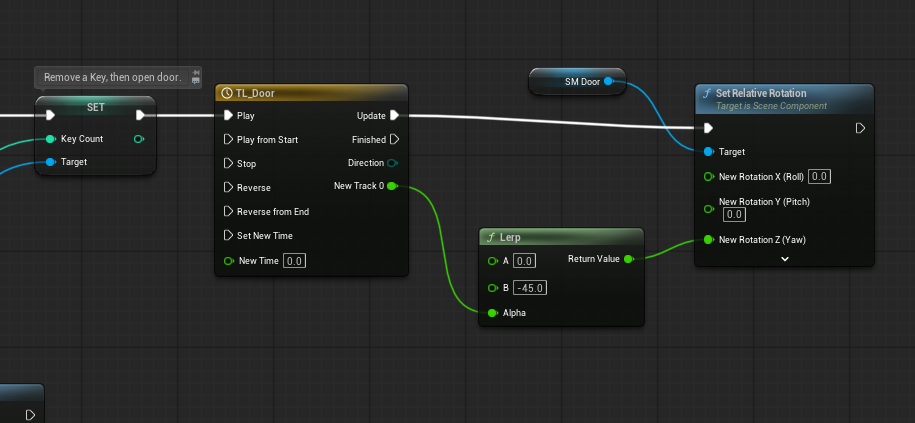915x423 pixels.
Task: Click the Roll value field showing 0.0
Action: pyautogui.click(x=819, y=176)
